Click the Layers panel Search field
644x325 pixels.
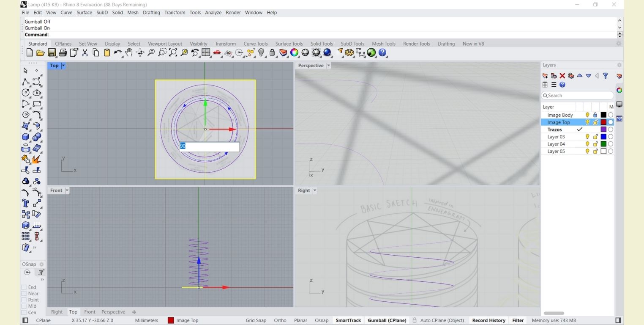click(578, 96)
